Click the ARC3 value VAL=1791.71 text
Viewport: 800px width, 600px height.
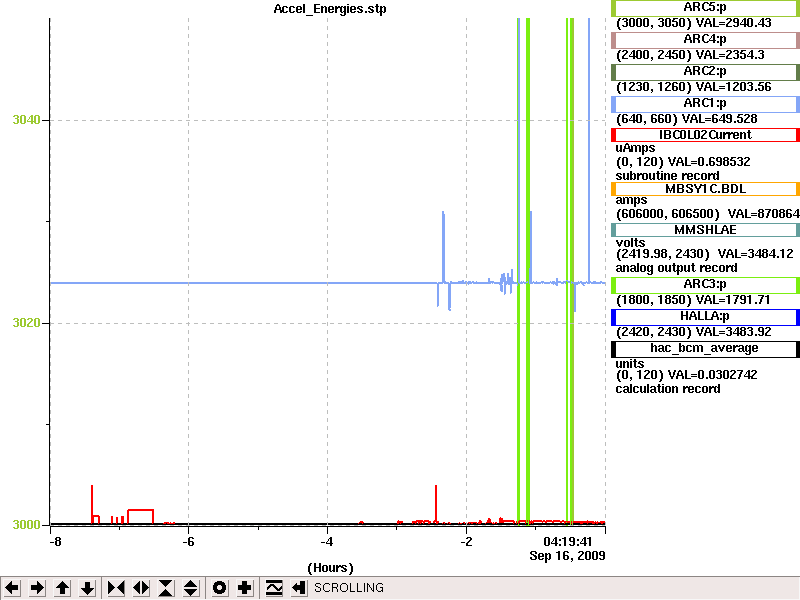click(x=733, y=300)
